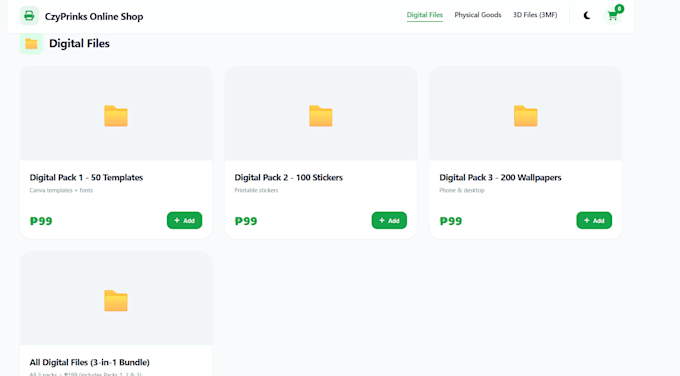Select the Digital Pack 2 - 100 Stickers title
Viewport: 680px width, 376px height.
288,177
